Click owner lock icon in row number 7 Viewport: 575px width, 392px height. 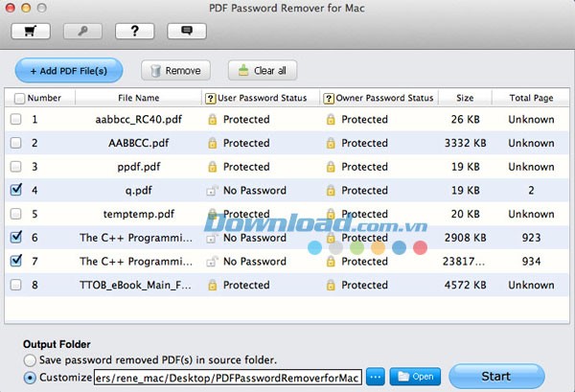pos(331,261)
